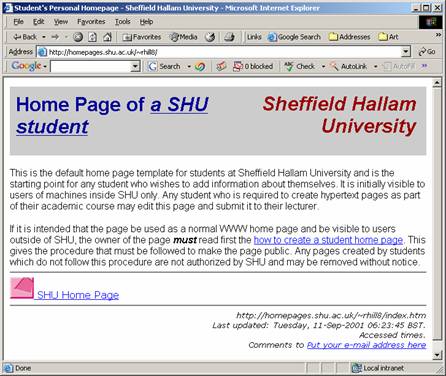Click the AutoFill button
Screen dimensions: 446x376
(x=399, y=66)
